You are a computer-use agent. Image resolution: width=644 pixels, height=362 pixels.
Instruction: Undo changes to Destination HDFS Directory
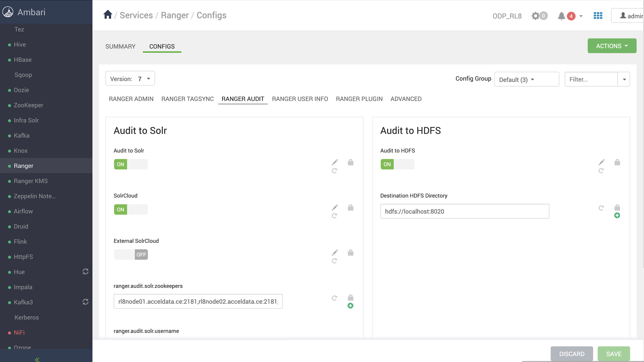coord(601,208)
